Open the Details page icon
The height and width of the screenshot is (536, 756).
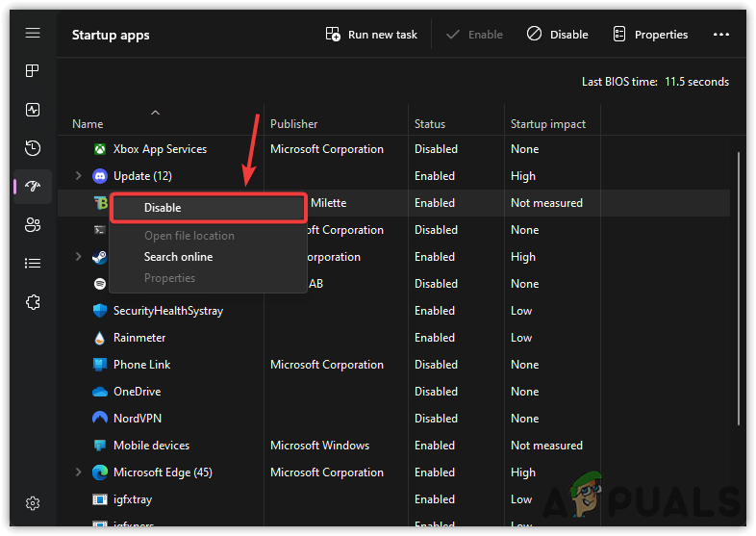point(33,264)
